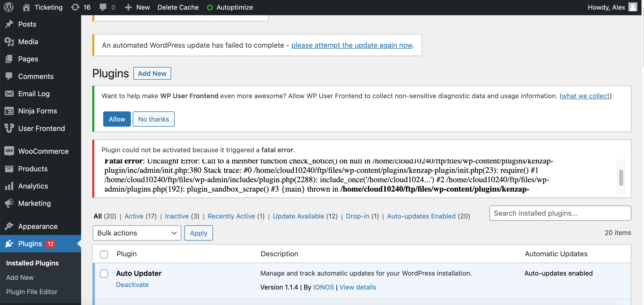Click the Apply bulk action button
Image resolution: width=644 pixels, height=305 pixels.
coord(199,233)
